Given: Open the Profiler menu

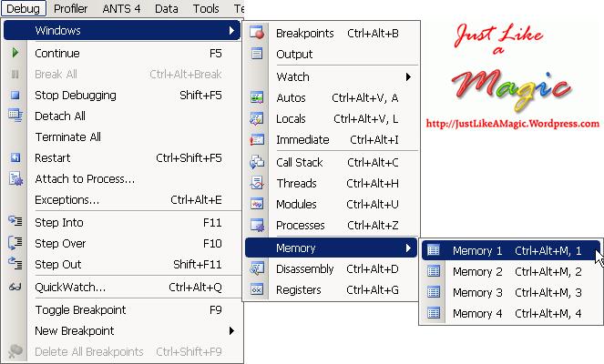Looking at the screenshot, I should point(70,8).
